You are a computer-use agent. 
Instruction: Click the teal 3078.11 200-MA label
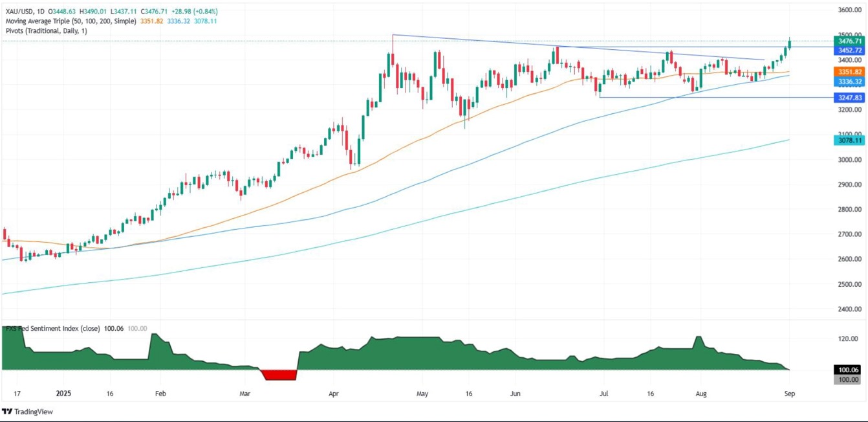point(849,140)
